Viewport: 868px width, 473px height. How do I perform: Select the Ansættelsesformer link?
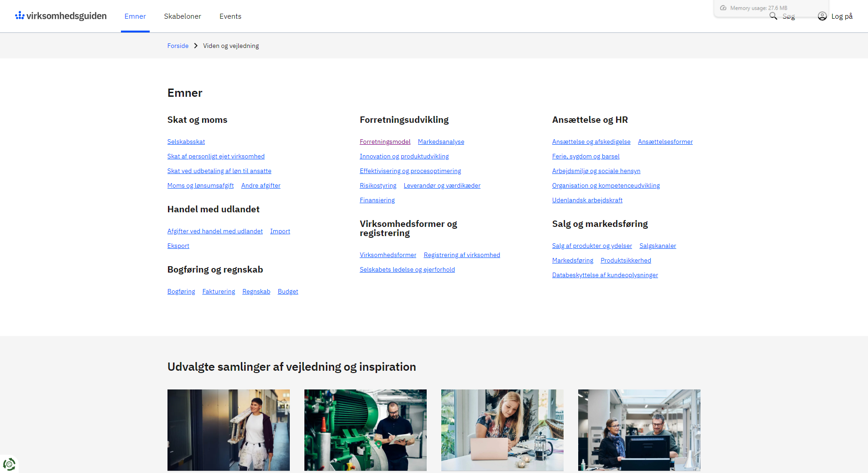tap(665, 142)
